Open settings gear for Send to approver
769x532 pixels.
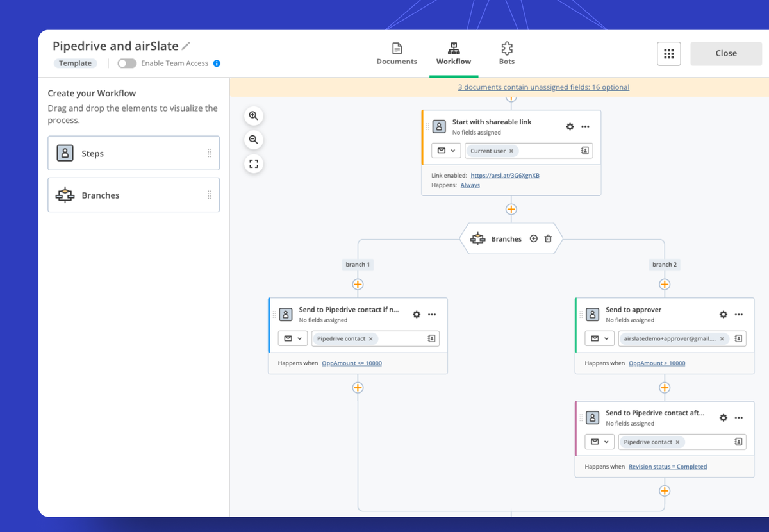[724, 315]
